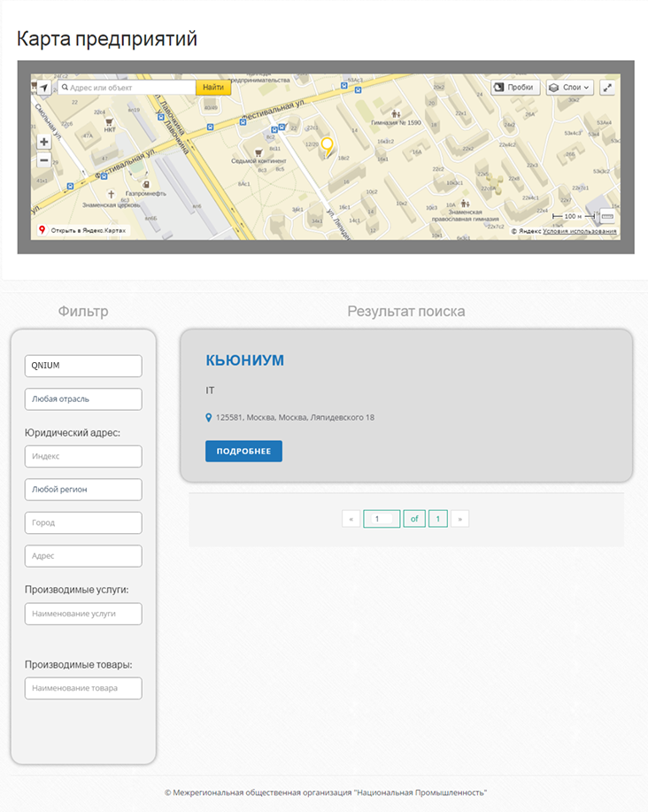Click the map address search field
Screen dimensions: 648x812
pyautogui.click(x=127, y=88)
